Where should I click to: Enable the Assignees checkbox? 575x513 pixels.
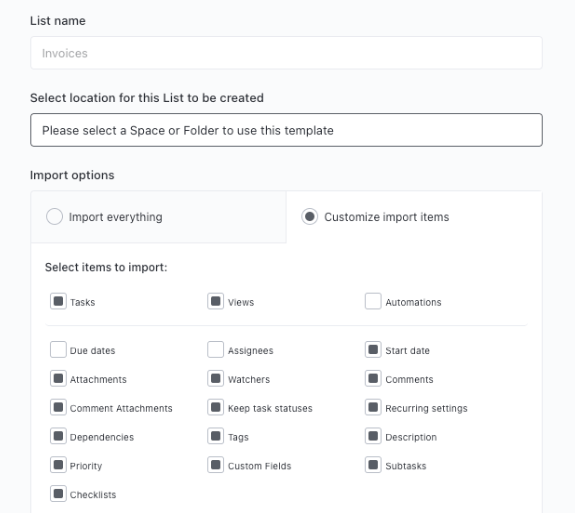pyautogui.click(x=216, y=349)
